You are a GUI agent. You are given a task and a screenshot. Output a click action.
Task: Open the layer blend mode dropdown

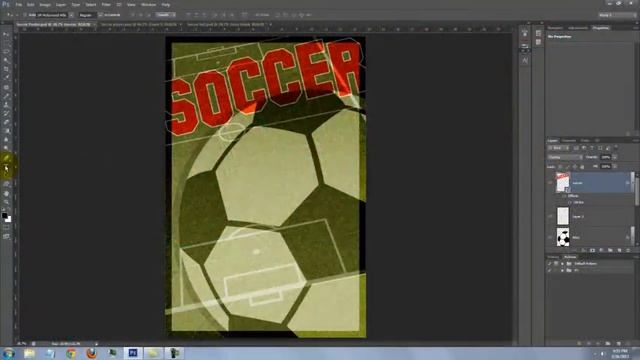point(565,157)
